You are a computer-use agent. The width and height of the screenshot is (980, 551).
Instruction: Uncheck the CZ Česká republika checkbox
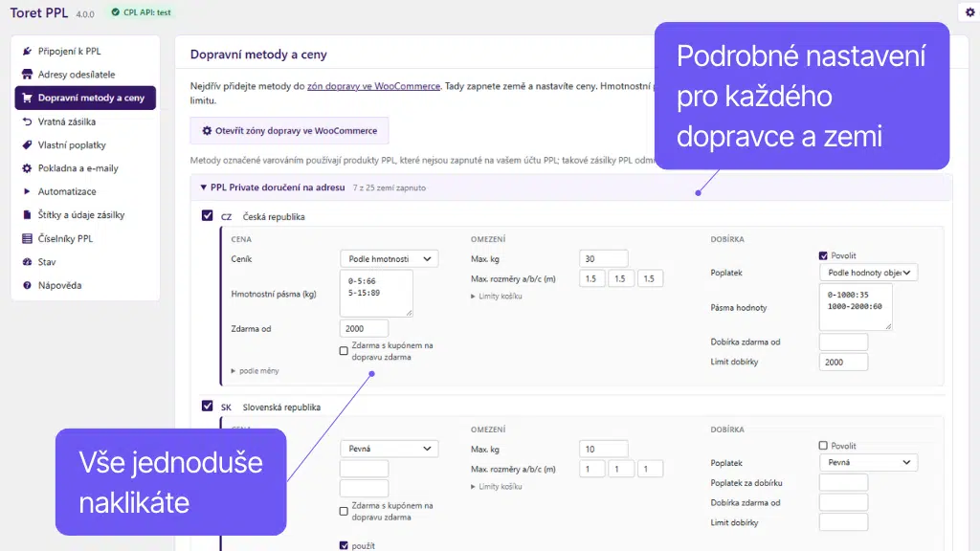pyautogui.click(x=207, y=215)
